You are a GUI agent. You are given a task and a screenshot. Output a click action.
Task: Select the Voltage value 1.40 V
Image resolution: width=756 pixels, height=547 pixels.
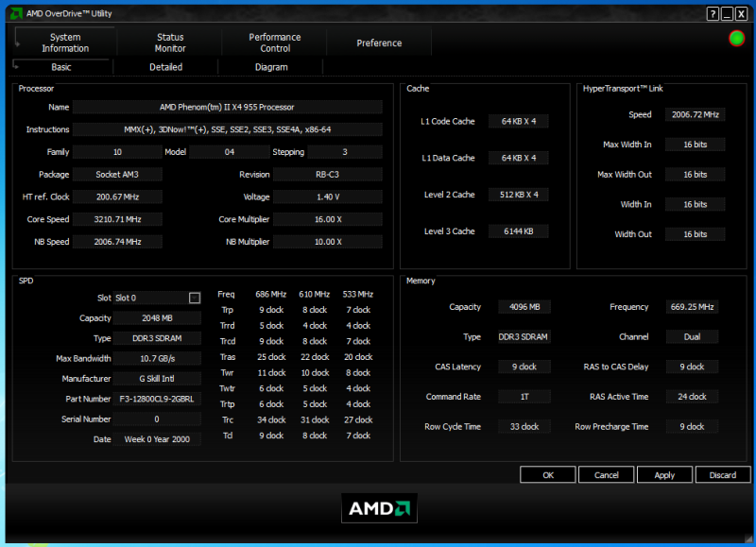(x=327, y=197)
